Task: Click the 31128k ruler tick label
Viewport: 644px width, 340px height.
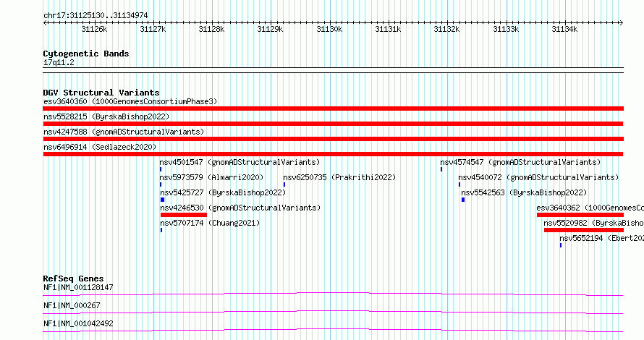Action: 211,30
